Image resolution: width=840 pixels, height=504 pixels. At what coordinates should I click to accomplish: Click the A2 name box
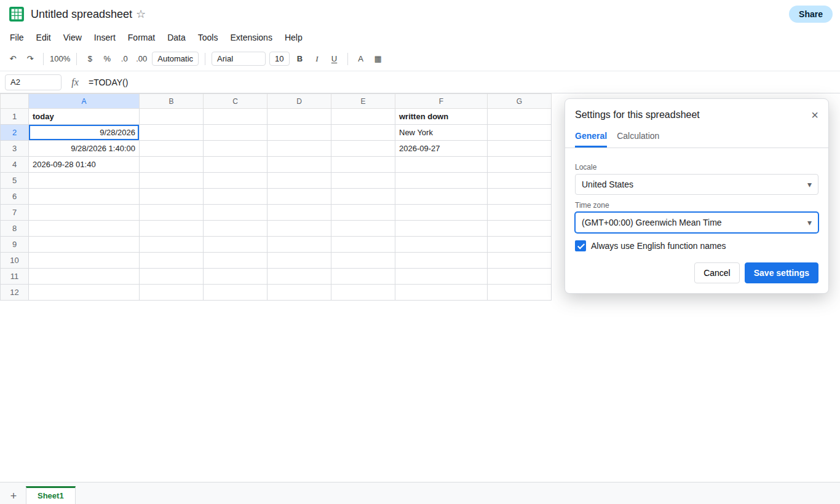point(33,82)
